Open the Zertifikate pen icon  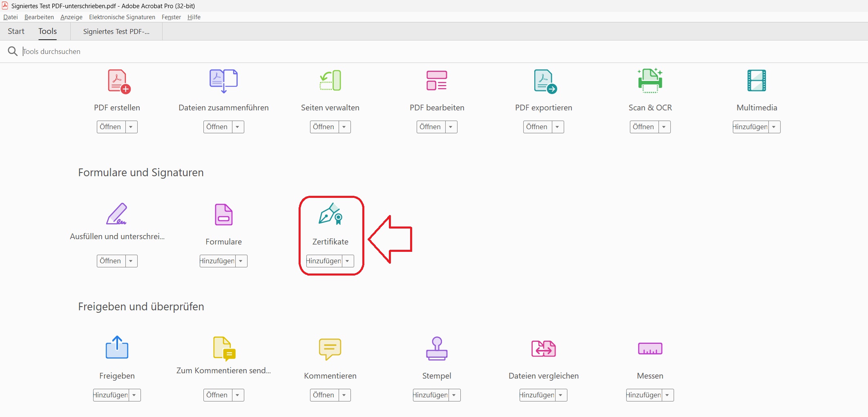click(330, 214)
